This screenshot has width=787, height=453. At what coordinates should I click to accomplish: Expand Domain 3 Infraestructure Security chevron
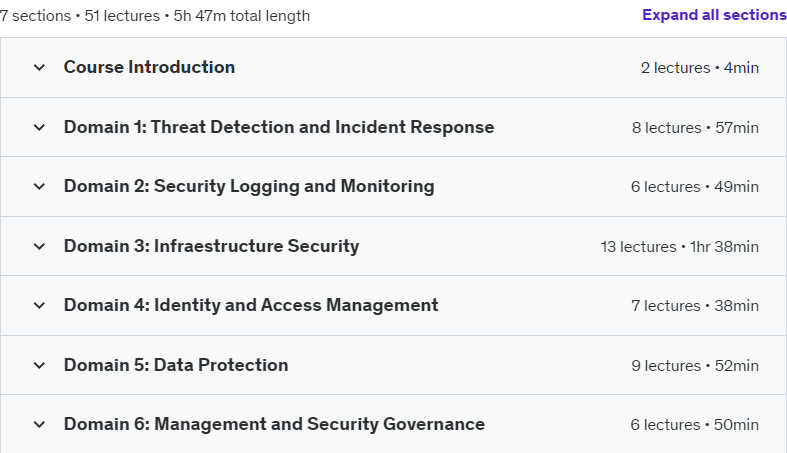[x=39, y=246]
